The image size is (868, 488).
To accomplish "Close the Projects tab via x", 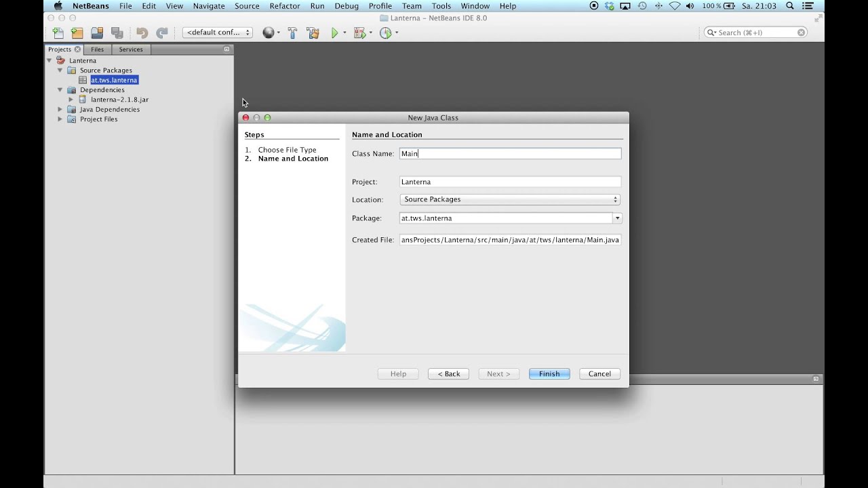I will pos(77,49).
